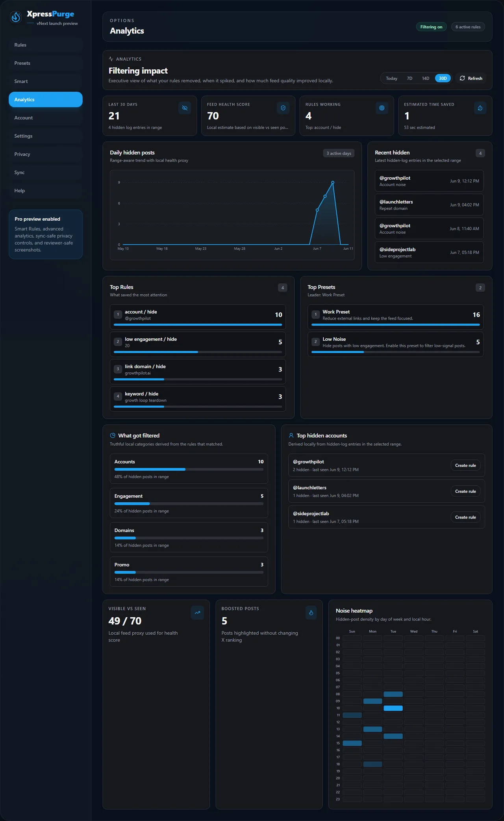Select the keyword / hide rule row
Screen dimensions: 504x821
[x=198, y=399]
